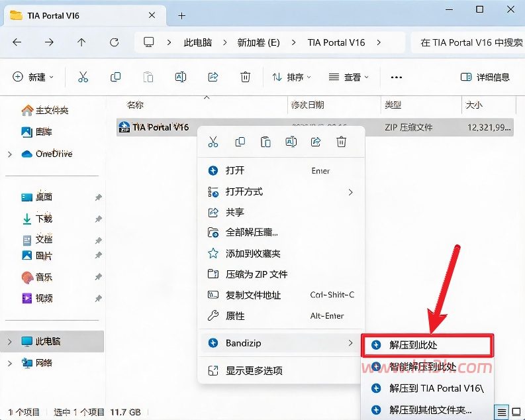Click 新加卷 (E) in the address bar
The image size is (525, 420).
point(258,42)
